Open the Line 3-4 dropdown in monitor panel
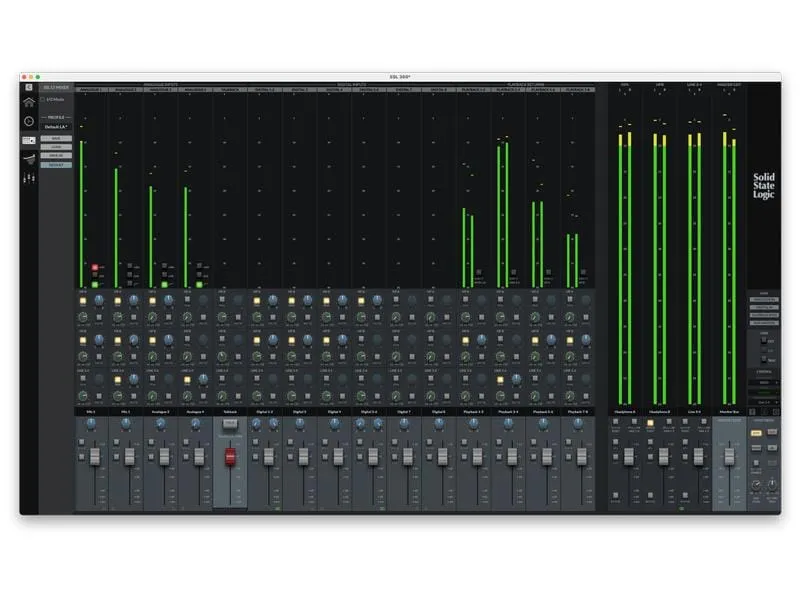The height and width of the screenshot is (600, 800). point(764,403)
